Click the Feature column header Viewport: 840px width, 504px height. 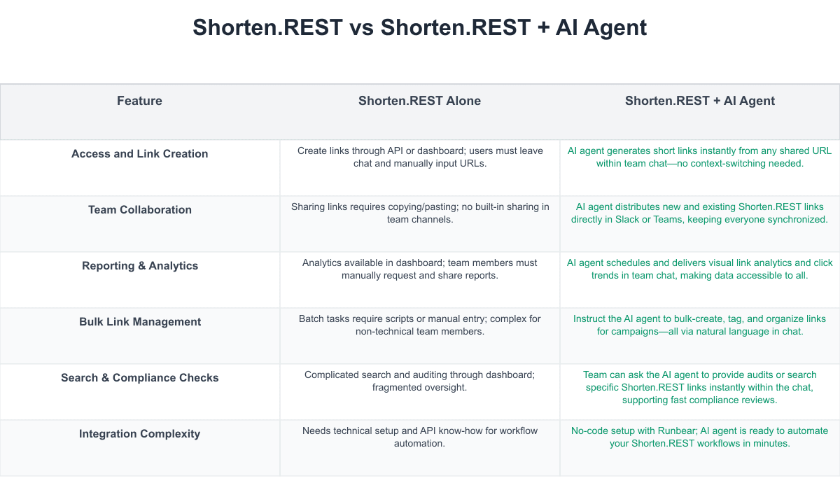click(x=139, y=101)
